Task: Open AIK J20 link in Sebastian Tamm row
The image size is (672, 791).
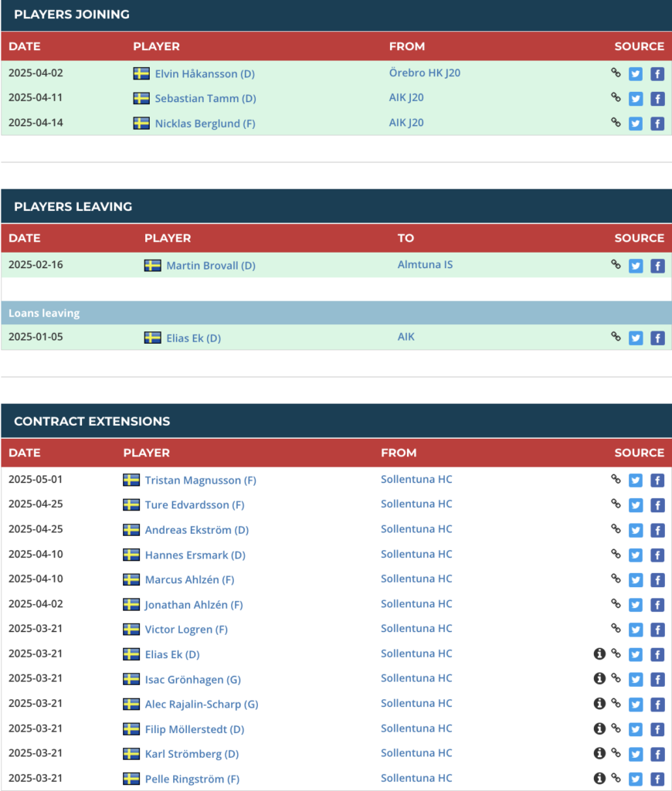Action: [x=406, y=97]
